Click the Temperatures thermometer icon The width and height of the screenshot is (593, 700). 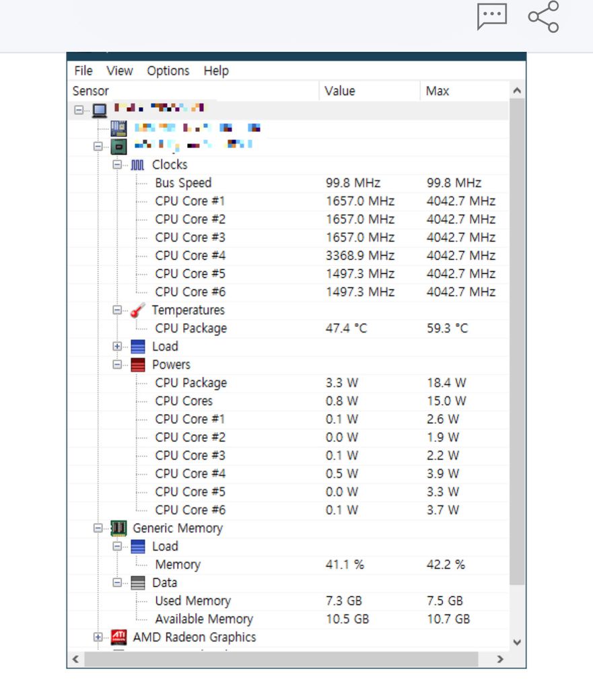point(137,310)
